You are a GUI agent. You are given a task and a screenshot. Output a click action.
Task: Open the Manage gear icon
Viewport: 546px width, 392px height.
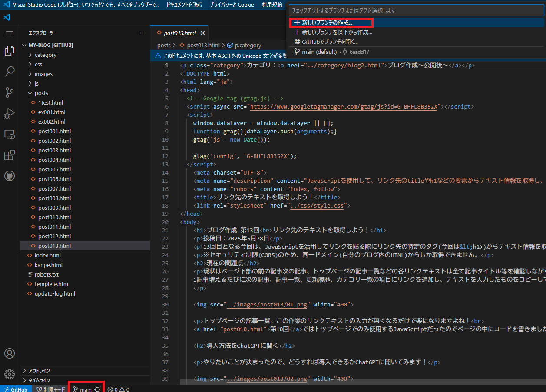tap(10, 374)
